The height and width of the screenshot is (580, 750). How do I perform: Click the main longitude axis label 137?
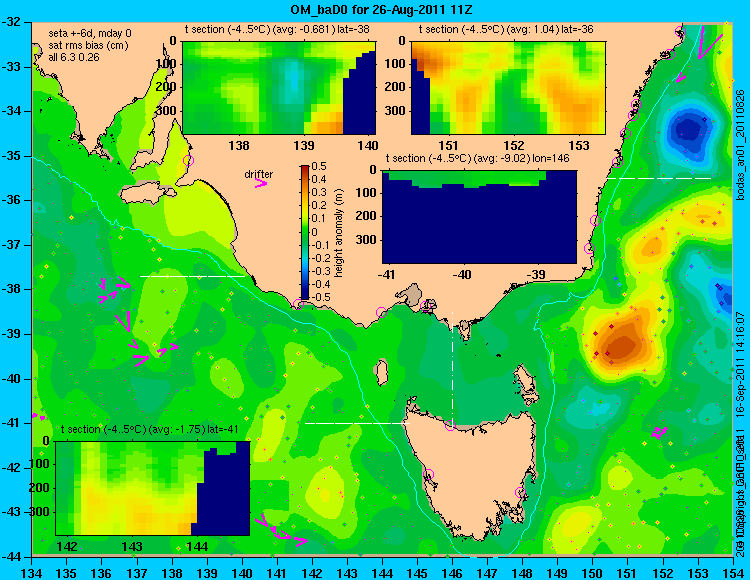click(x=137, y=571)
